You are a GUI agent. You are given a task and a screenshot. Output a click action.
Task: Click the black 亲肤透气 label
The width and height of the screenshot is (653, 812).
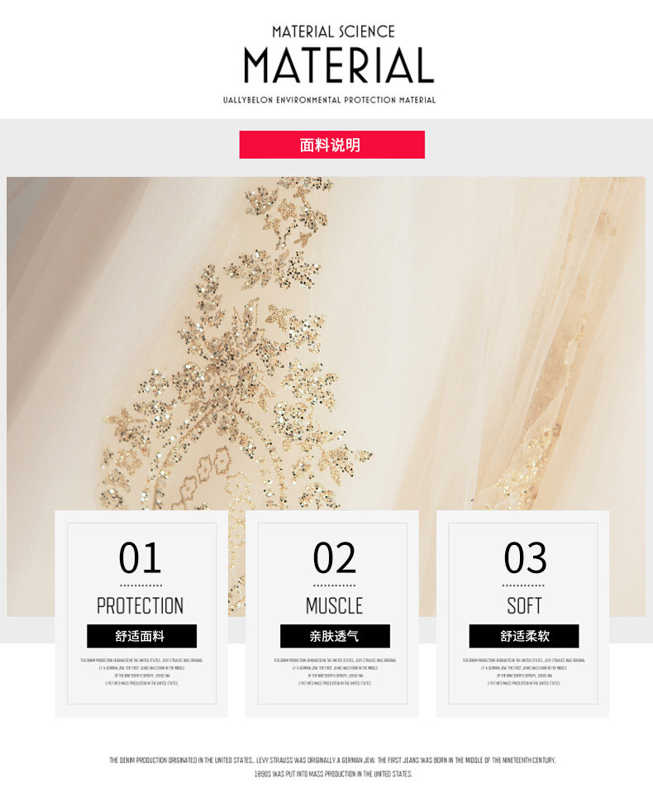click(335, 636)
